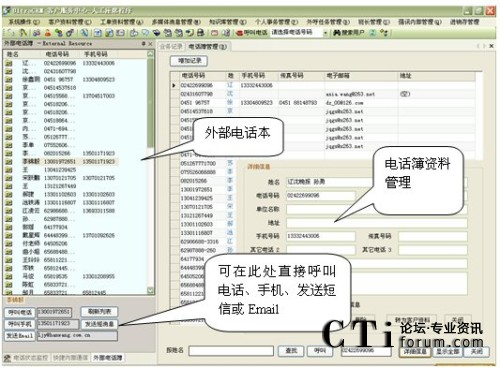Close the 外部电话簿 side panel

[150, 43]
